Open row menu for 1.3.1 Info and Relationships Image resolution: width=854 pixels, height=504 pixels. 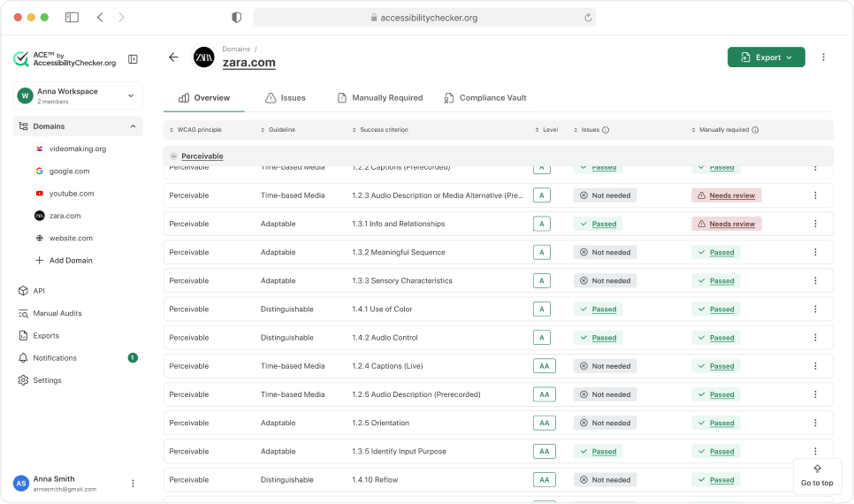[x=815, y=224]
